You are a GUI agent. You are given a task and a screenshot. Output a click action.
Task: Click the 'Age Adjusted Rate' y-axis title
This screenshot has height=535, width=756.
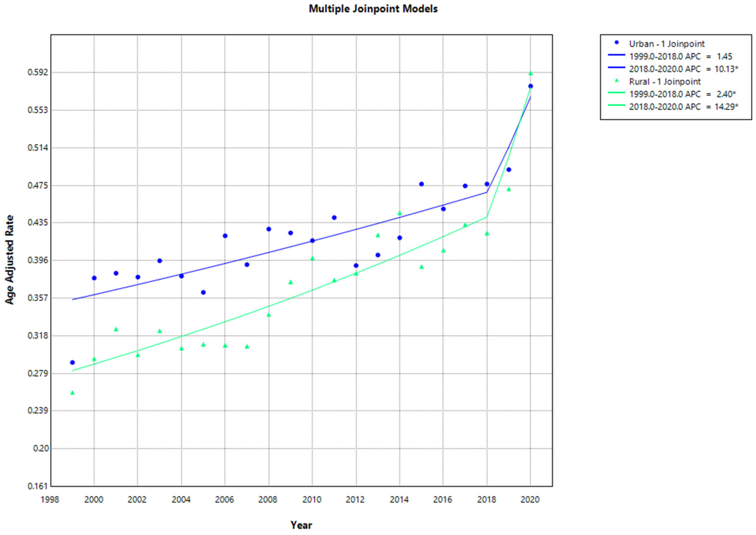point(10,260)
